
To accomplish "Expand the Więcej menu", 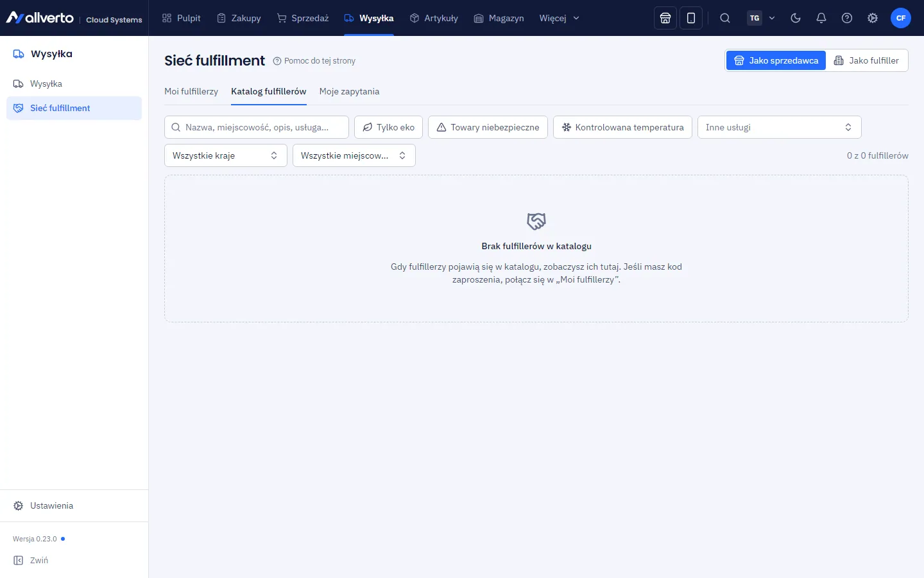I will (560, 18).
